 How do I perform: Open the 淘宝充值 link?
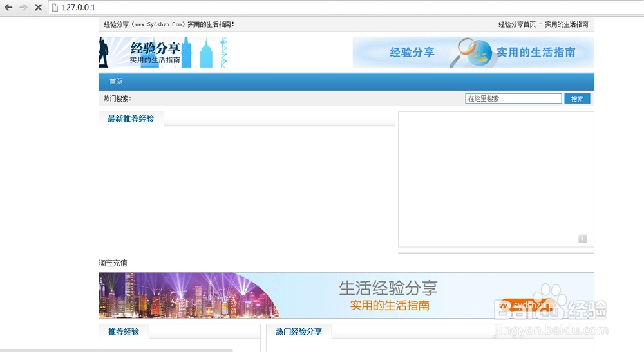tap(113, 263)
